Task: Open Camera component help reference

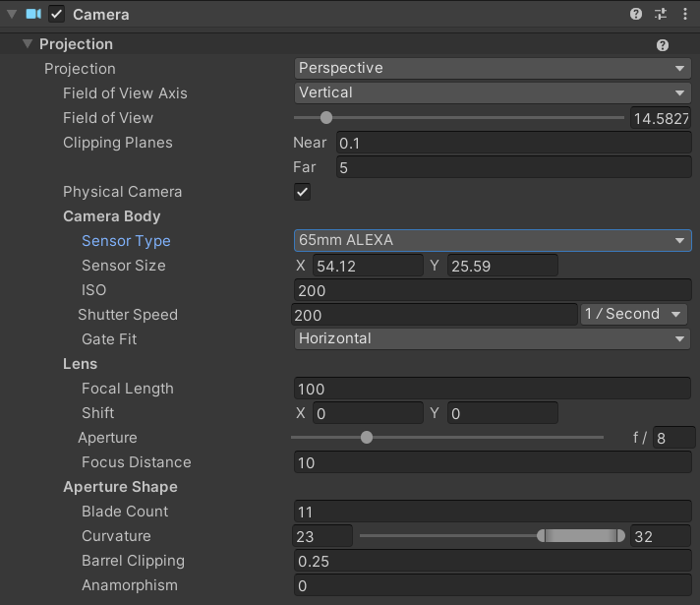Action: (x=636, y=15)
